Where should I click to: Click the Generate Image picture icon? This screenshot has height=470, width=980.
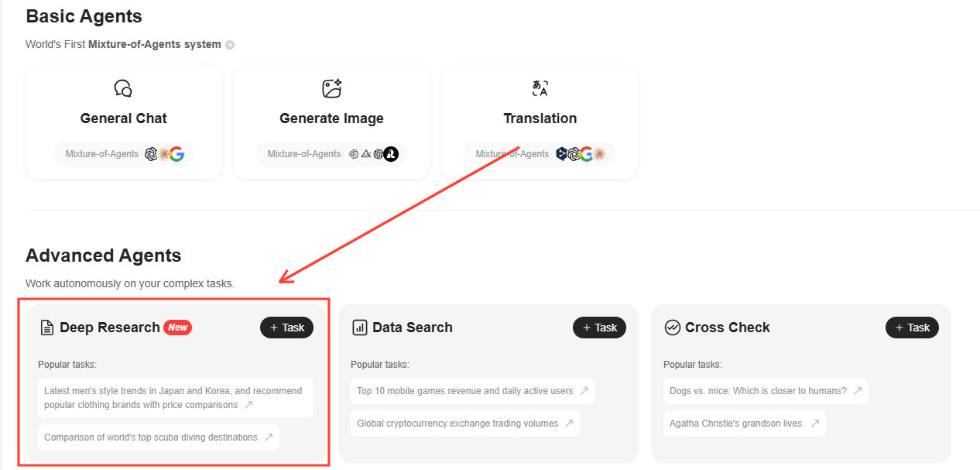pos(331,87)
